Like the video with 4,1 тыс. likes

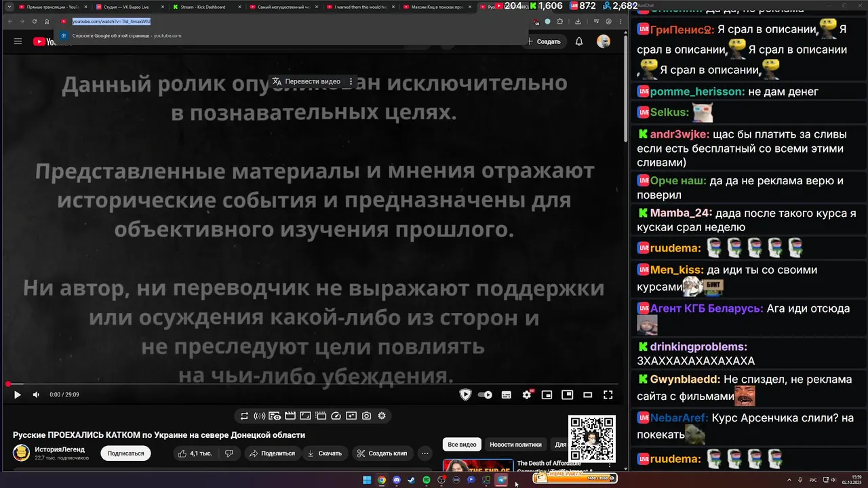195,453
